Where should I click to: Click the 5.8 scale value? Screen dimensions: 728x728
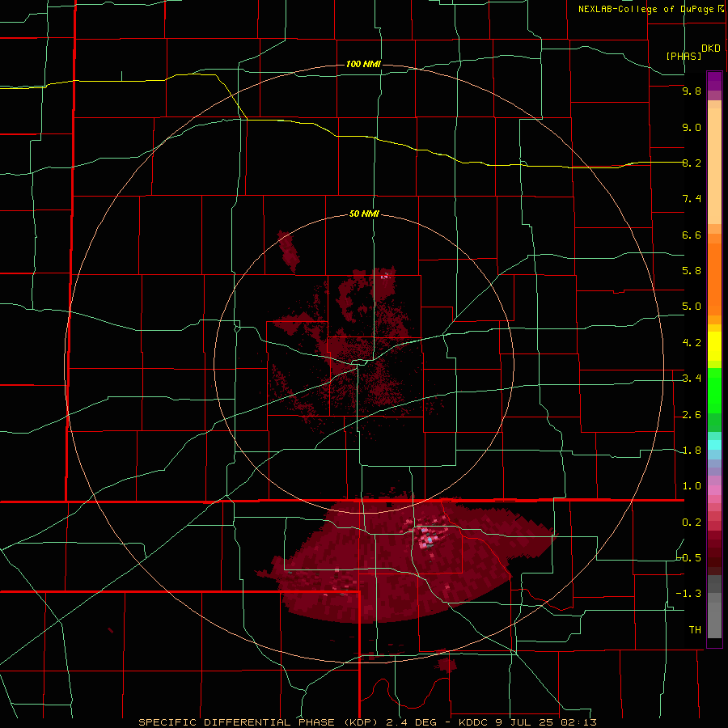[x=692, y=271]
